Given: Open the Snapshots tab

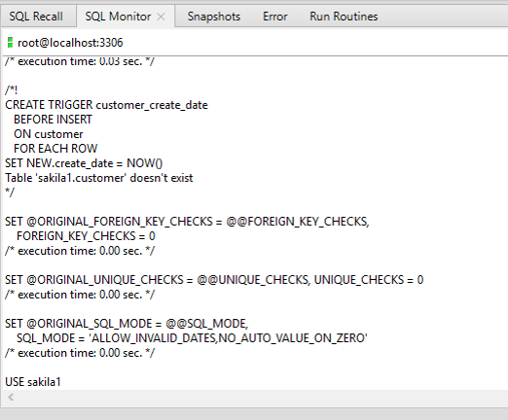Looking at the screenshot, I should 214,17.
